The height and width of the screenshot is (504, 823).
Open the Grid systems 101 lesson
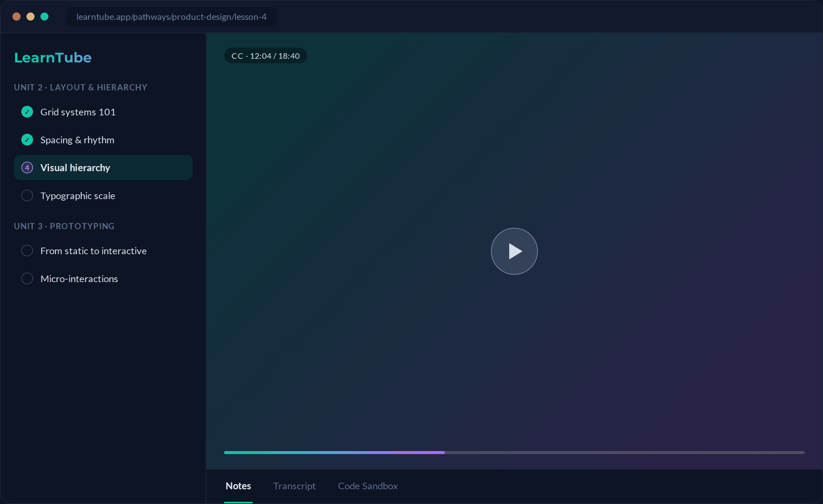tap(103, 112)
